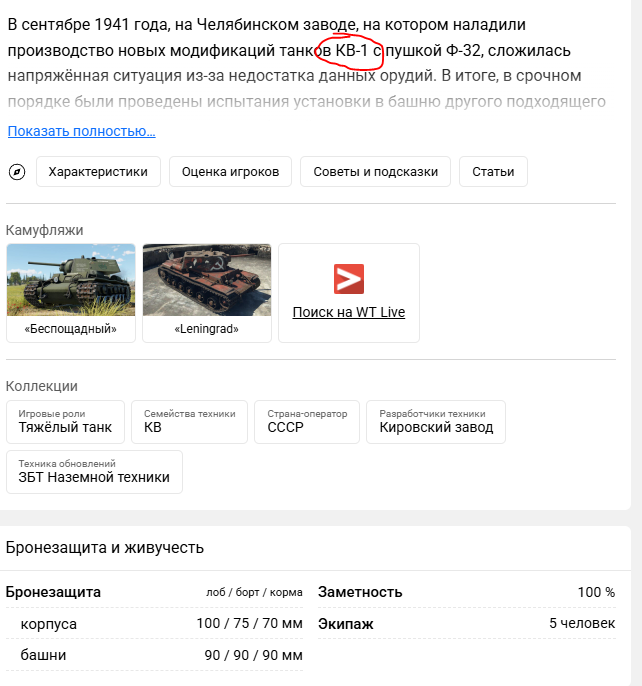The width and height of the screenshot is (642, 686).
Task: Open «Показать полностью…» link
Action: point(81,131)
